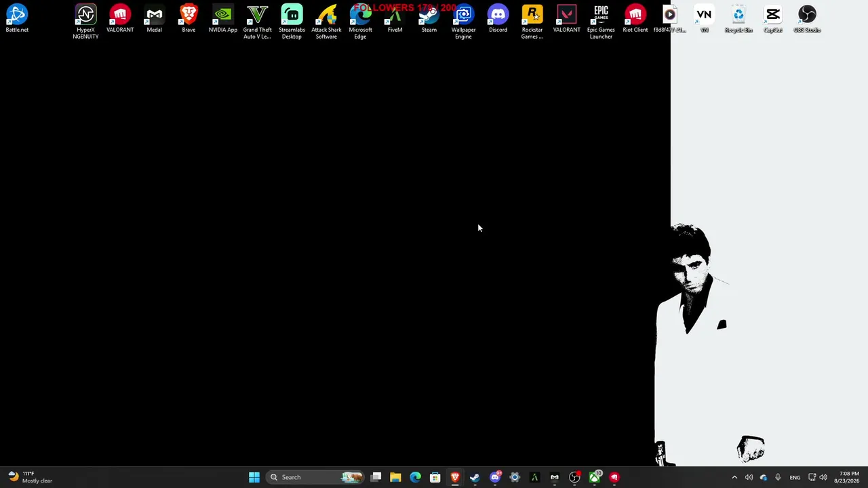868x488 pixels.
Task: Select the Discord desktop shortcut
Action: pyautogui.click(x=498, y=19)
